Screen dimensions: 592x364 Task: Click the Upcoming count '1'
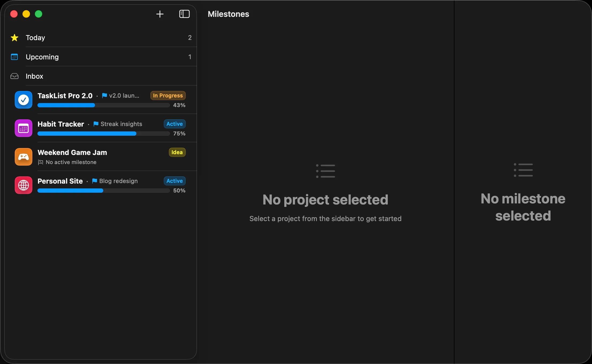(190, 57)
